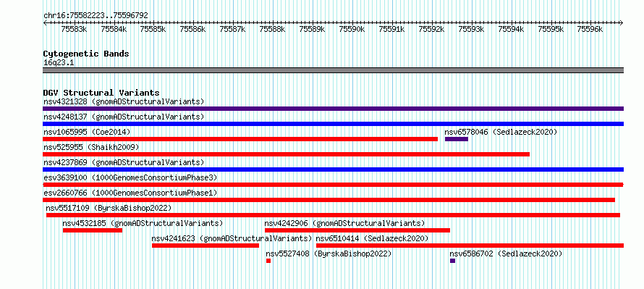644x289 pixels.
Task: Click the 75593k ruler position
Action: point(472,29)
